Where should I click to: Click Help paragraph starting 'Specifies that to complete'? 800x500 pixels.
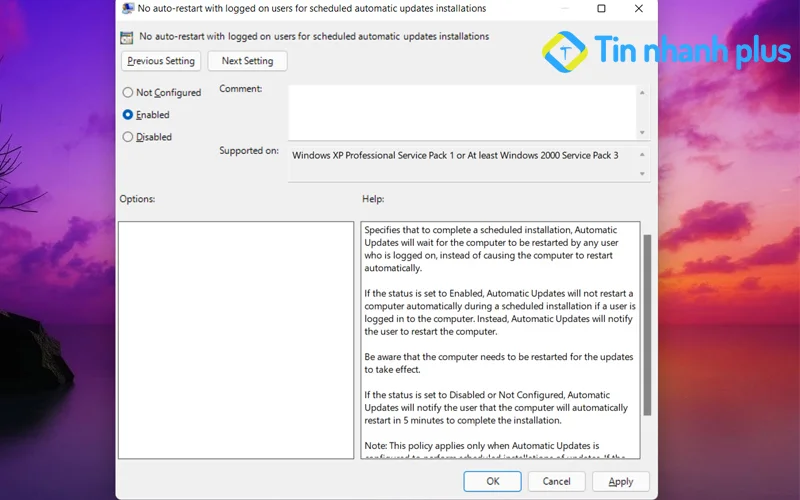(x=491, y=249)
